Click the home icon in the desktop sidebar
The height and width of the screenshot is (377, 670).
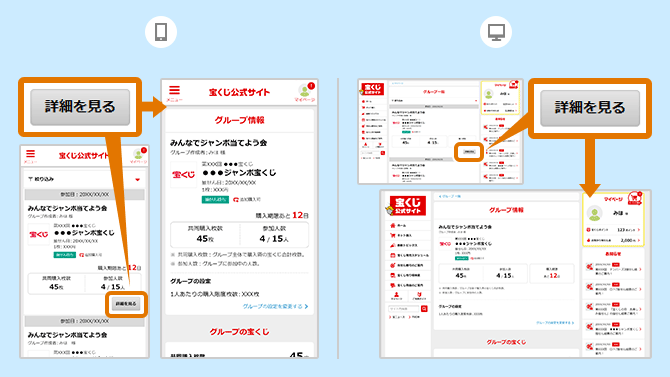[x=393, y=225]
